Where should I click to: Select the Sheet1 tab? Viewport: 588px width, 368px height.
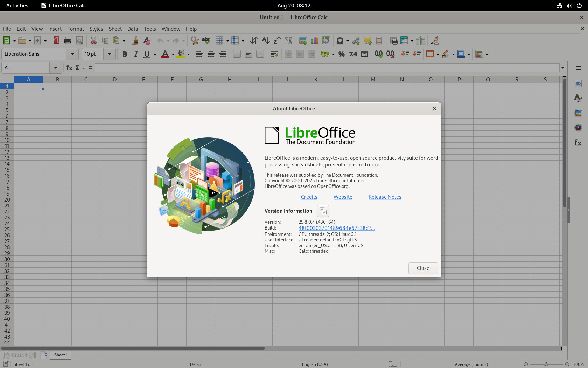click(61, 355)
